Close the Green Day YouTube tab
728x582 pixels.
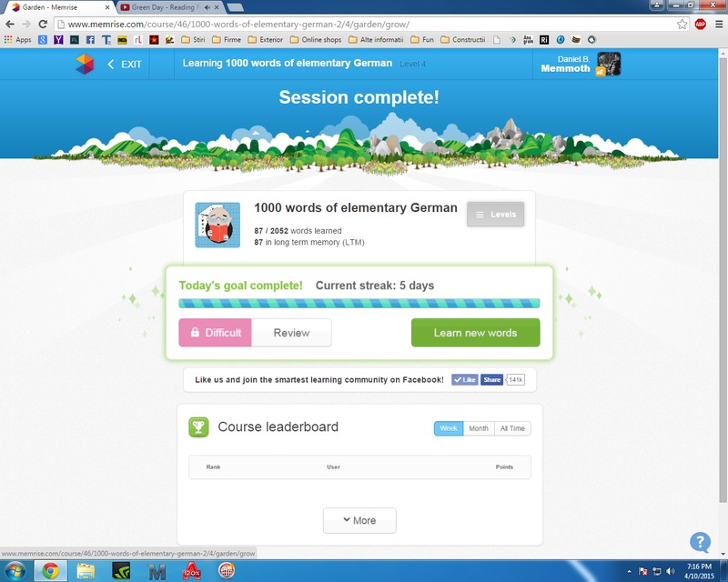[x=217, y=7]
